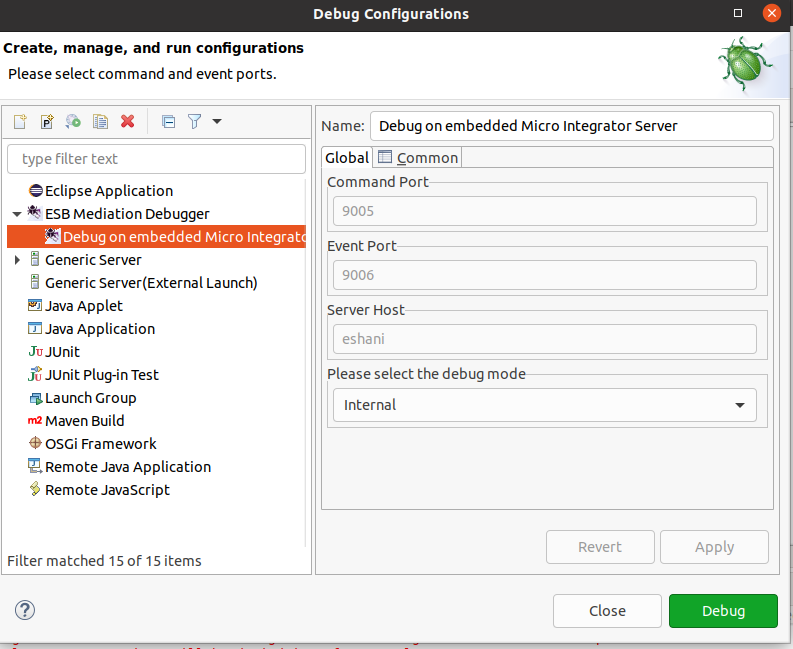Open the filter options dropdown arrow
The height and width of the screenshot is (649, 793).
(x=217, y=121)
